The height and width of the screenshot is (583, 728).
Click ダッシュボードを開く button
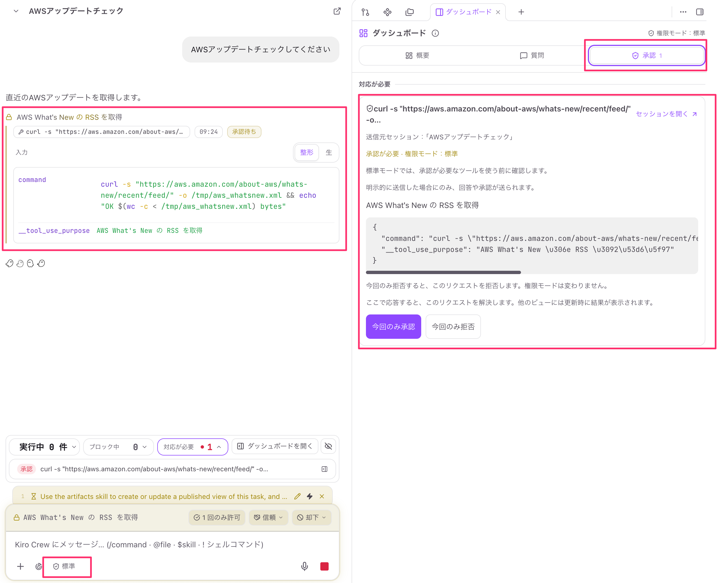point(275,446)
